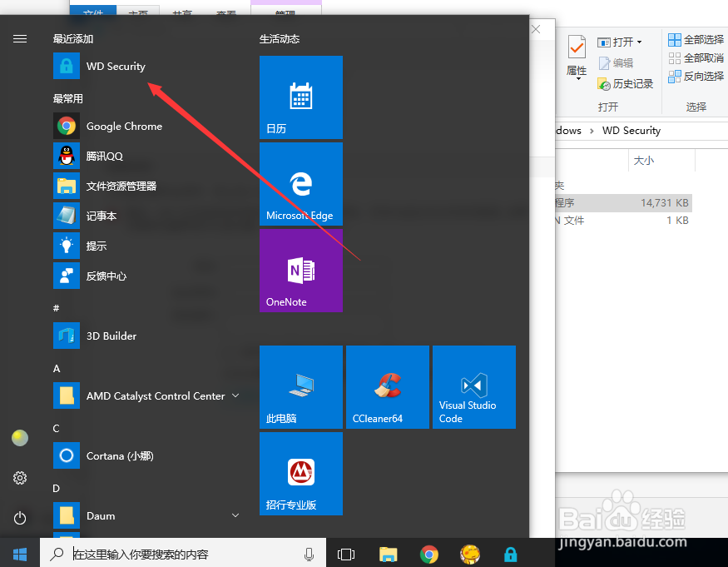The image size is (728, 567).
Task: Open Tencent QQ (腾讯QQ) in Start menu
Action: click(x=146, y=156)
